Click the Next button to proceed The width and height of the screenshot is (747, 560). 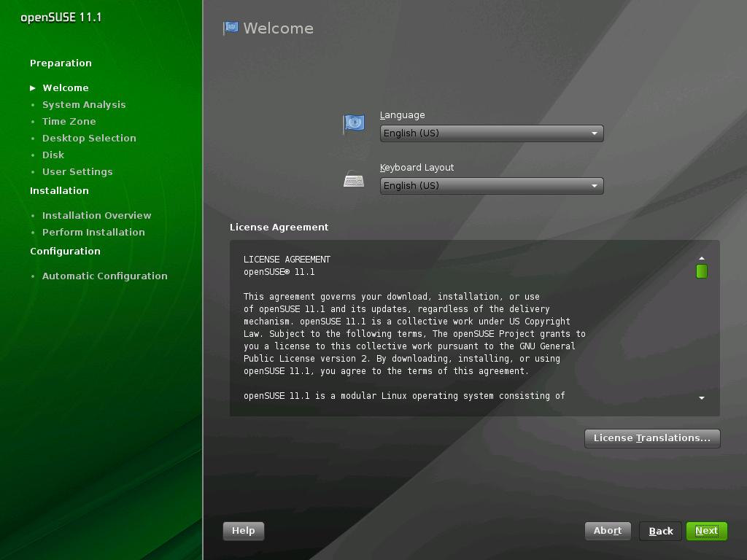pyautogui.click(x=705, y=531)
